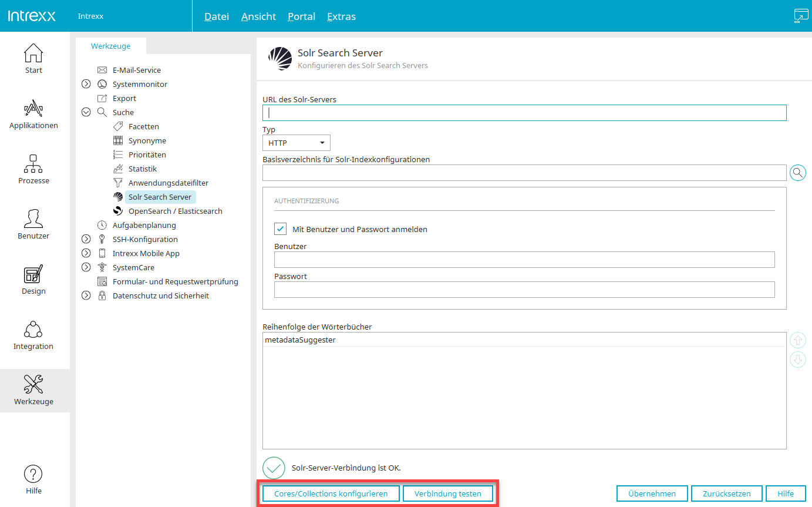Open the Integration module
The height and width of the screenshot is (507, 812).
coord(33,335)
